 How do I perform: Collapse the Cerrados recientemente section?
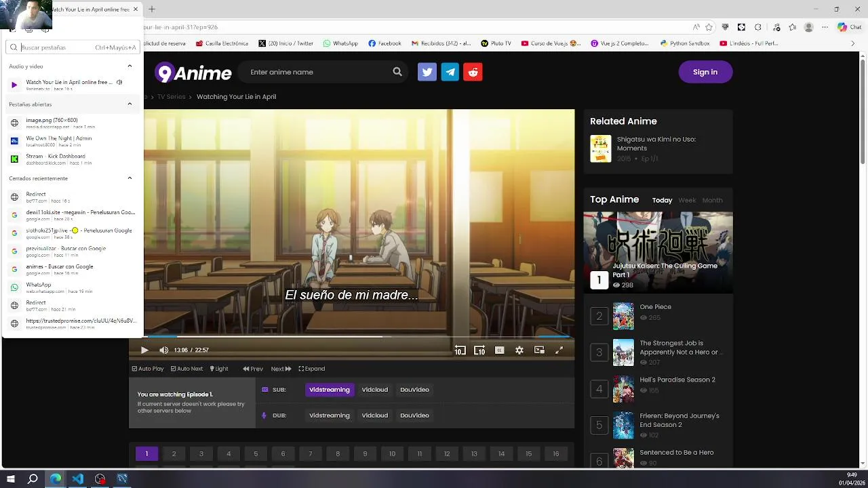pos(130,178)
